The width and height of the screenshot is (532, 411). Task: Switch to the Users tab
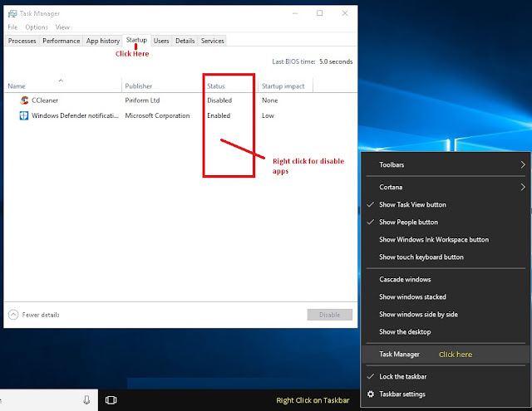pyautogui.click(x=161, y=41)
